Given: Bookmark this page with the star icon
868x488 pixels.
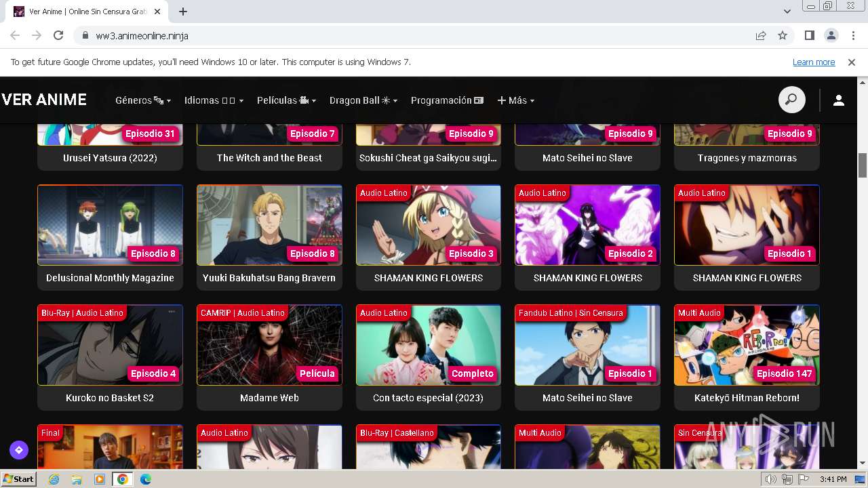Looking at the screenshot, I should coord(783,36).
